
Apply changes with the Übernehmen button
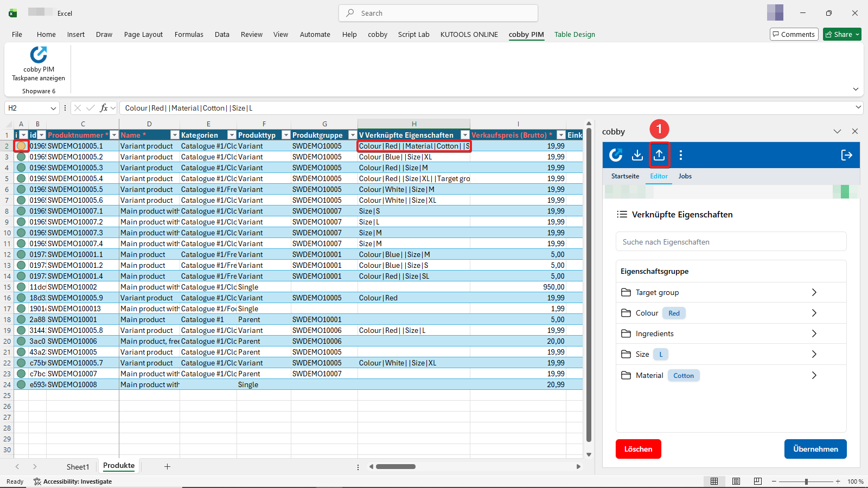tap(815, 449)
